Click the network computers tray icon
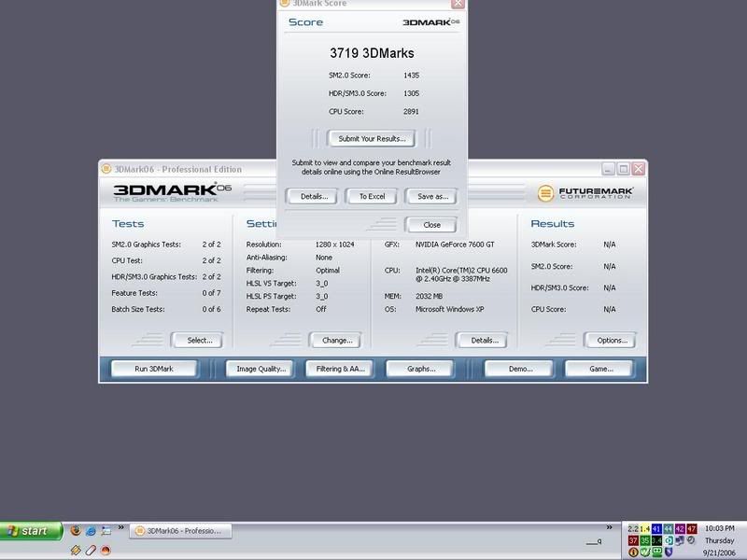The image size is (747, 560). click(680, 540)
